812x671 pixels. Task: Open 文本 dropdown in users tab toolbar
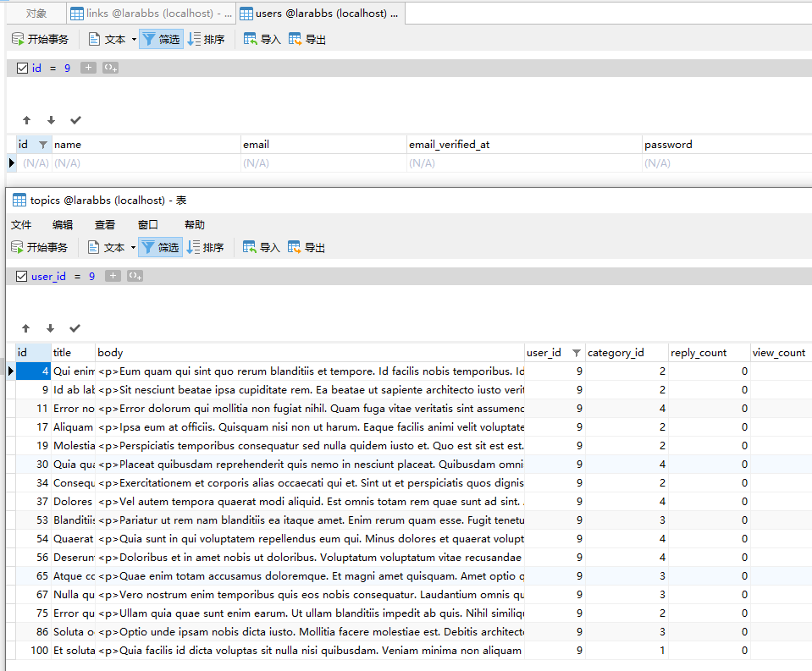pyautogui.click(x=133, y=40)
